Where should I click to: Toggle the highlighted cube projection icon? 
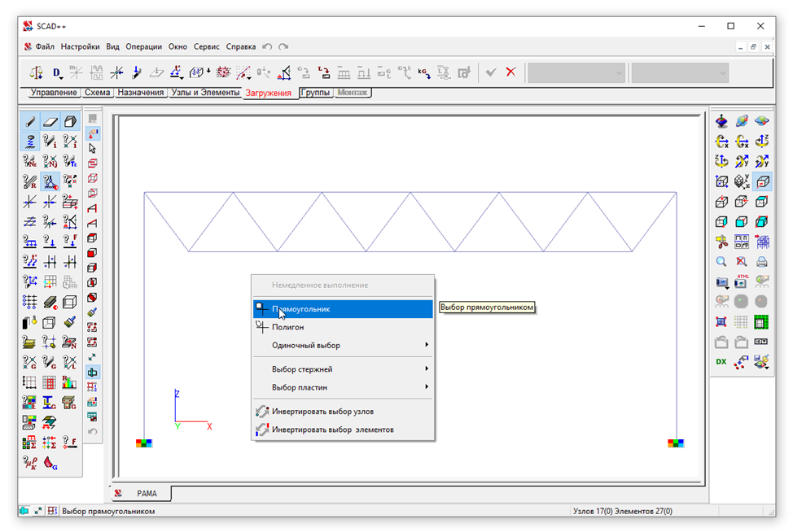(x=761, y=181)
